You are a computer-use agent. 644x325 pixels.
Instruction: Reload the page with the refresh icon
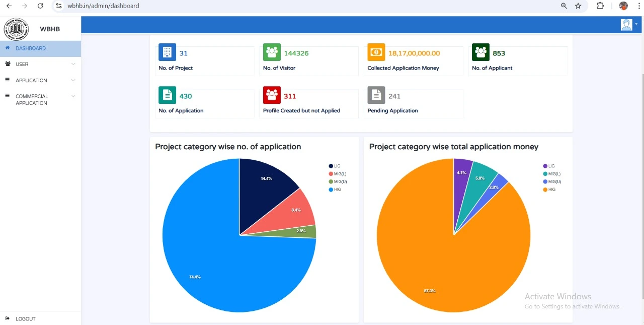(x=40, y=6)
